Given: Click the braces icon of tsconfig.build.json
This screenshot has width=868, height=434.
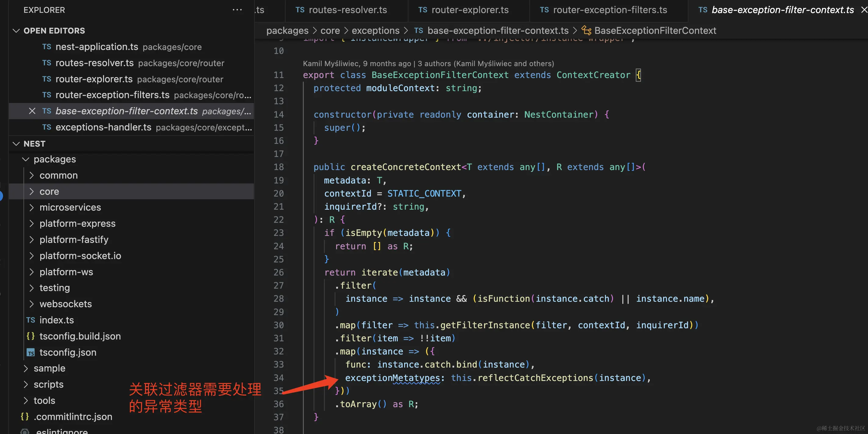Looking at the screenshot, I should tap(31, 336).
